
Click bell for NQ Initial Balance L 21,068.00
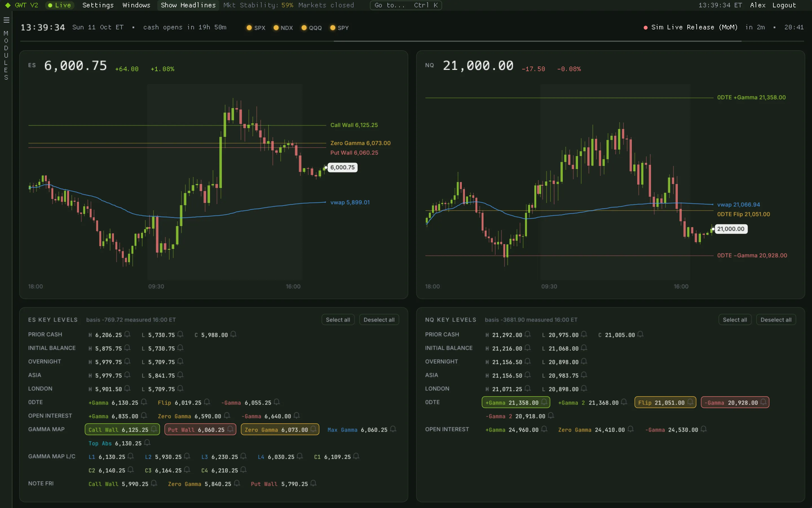[x=584, y=348]
